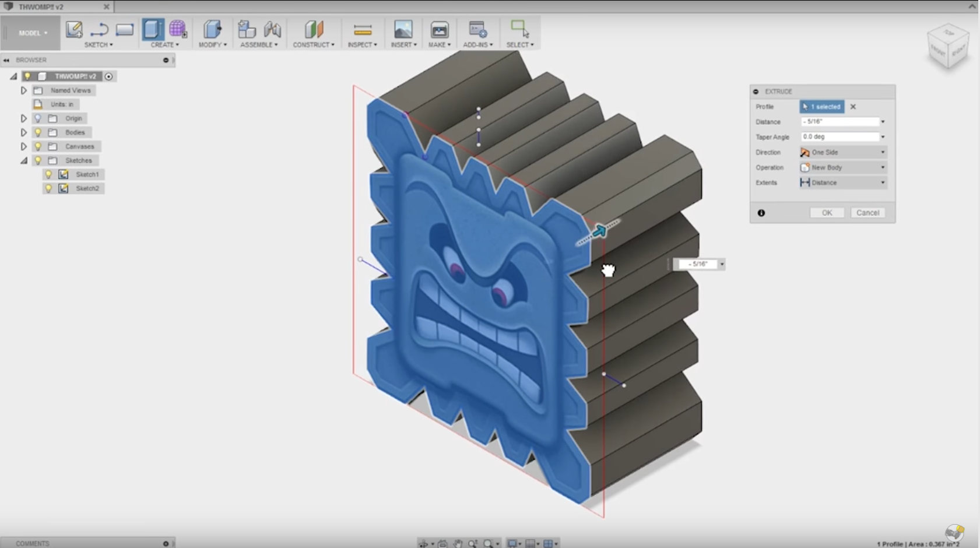Screen dimensions: 980x548
Task: Collapse the Extrude dialog header toggle
Action: coord(756,92)
